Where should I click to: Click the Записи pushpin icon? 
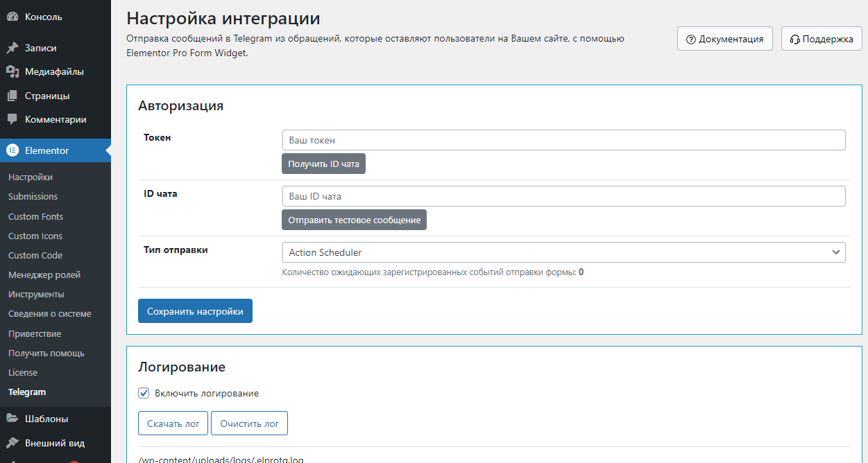click(12, 48)
